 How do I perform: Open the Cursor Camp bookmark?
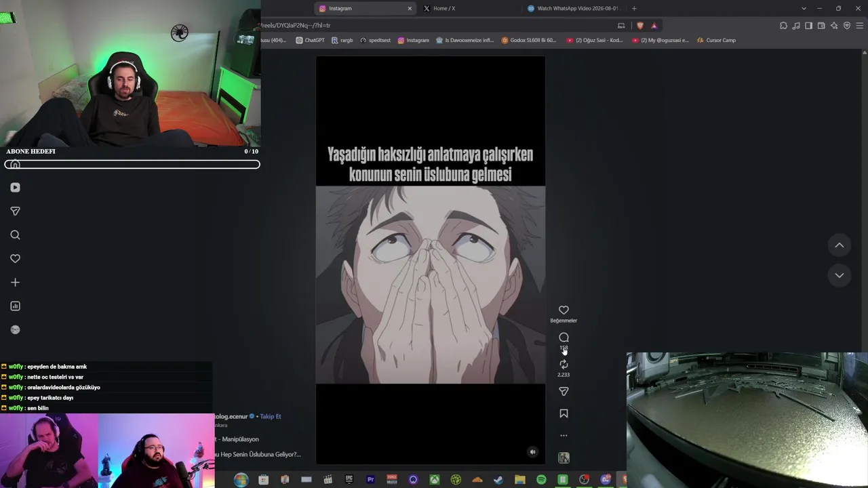716,40
